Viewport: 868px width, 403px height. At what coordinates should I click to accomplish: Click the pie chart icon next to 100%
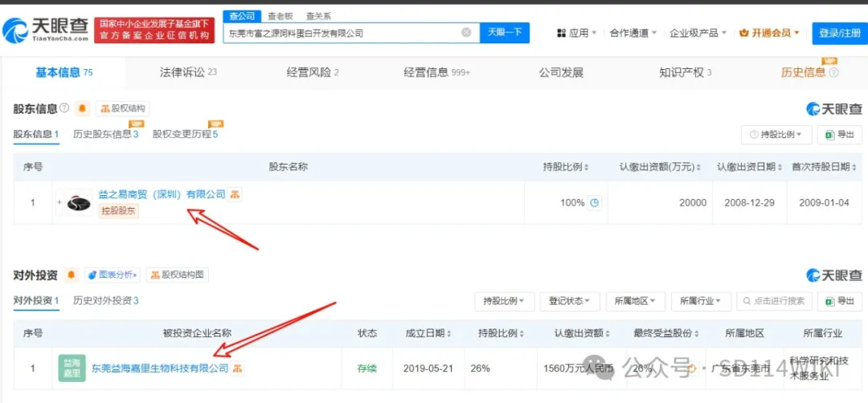pos(595,203)
